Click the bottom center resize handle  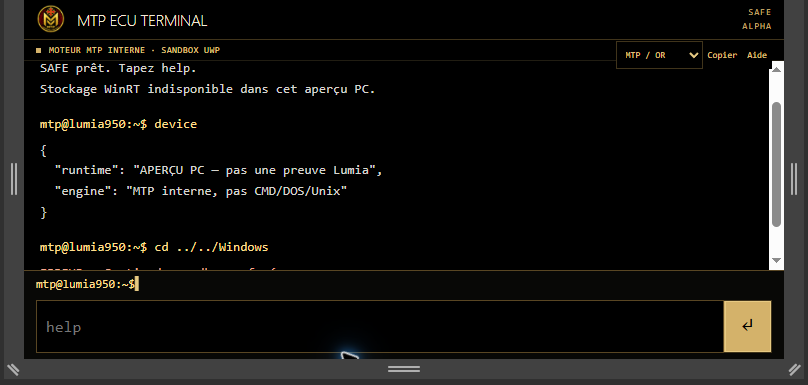pyautogui.click(x=404, y=369)
